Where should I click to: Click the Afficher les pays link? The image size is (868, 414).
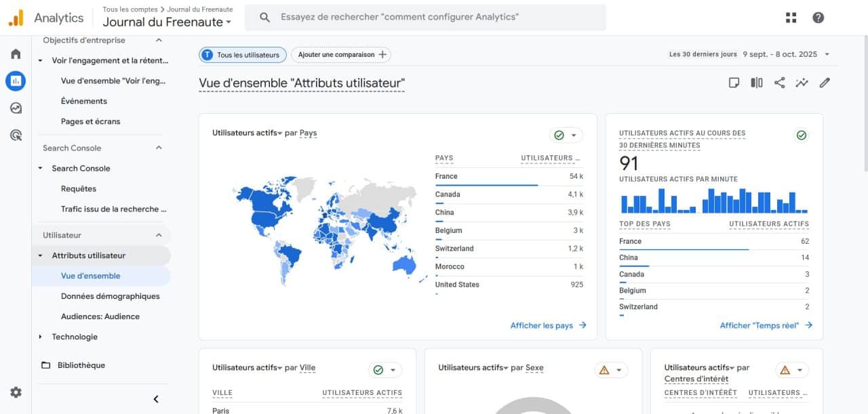tap(547, 325)
